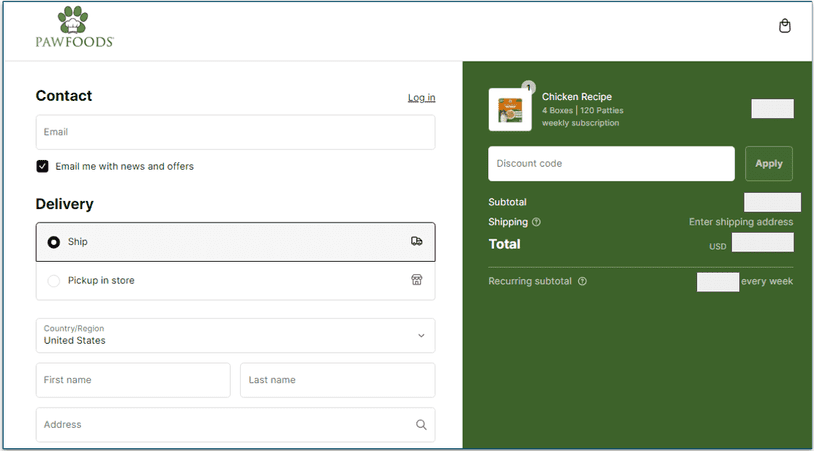
Task: Click the Total label
Action: 504,244
